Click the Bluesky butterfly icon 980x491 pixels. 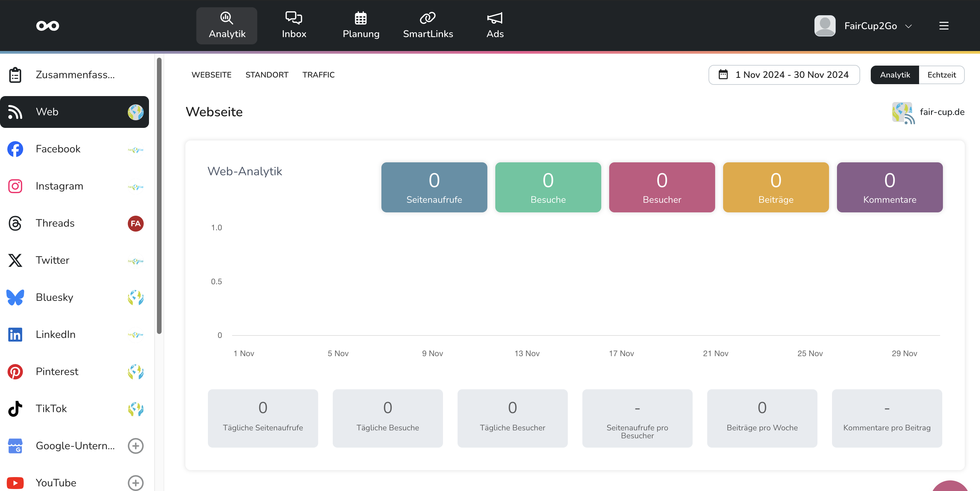[x=15, y=297]
